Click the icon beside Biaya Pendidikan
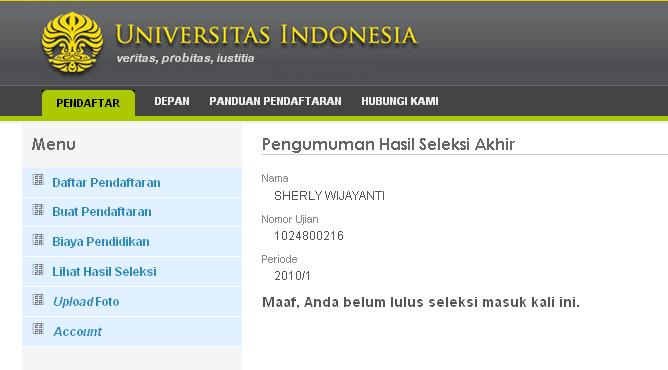 tap(38, 240)
